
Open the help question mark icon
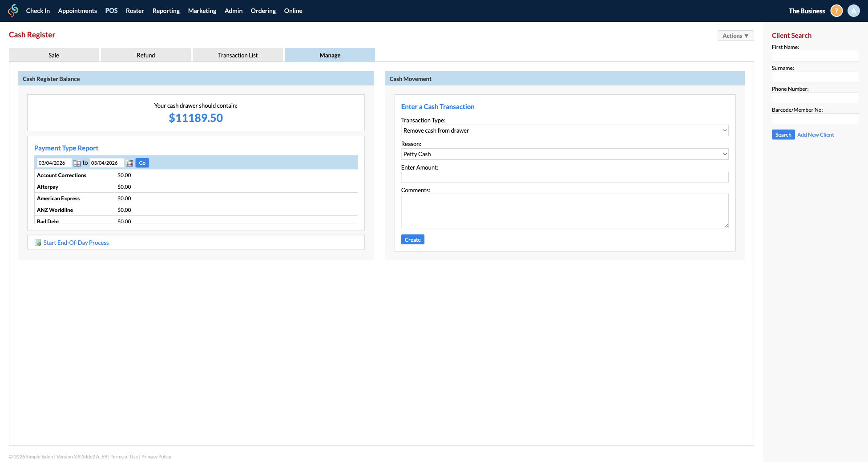[836, 11]
